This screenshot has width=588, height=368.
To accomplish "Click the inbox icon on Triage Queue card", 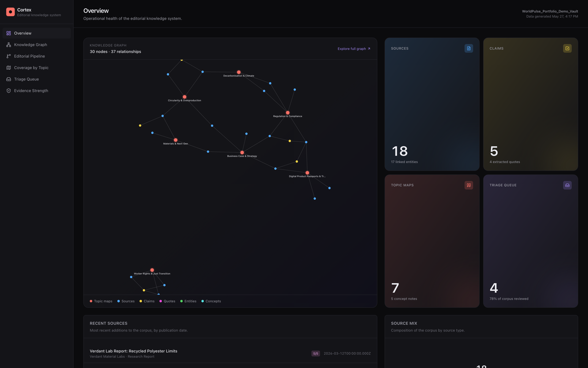I will 567,185.
